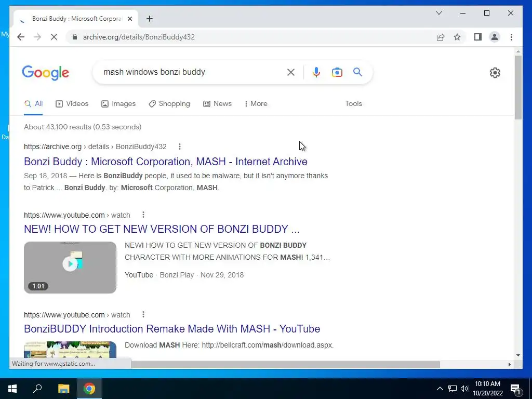
Task: Open Windows taskbar search
Action: [37, 389]
